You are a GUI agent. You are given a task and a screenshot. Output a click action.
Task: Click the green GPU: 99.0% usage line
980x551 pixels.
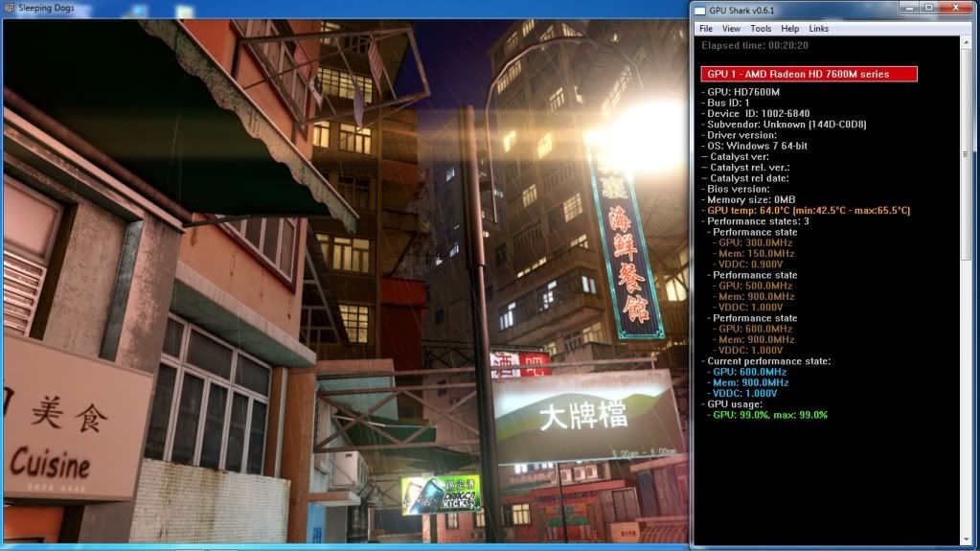[x=767, y=415]
